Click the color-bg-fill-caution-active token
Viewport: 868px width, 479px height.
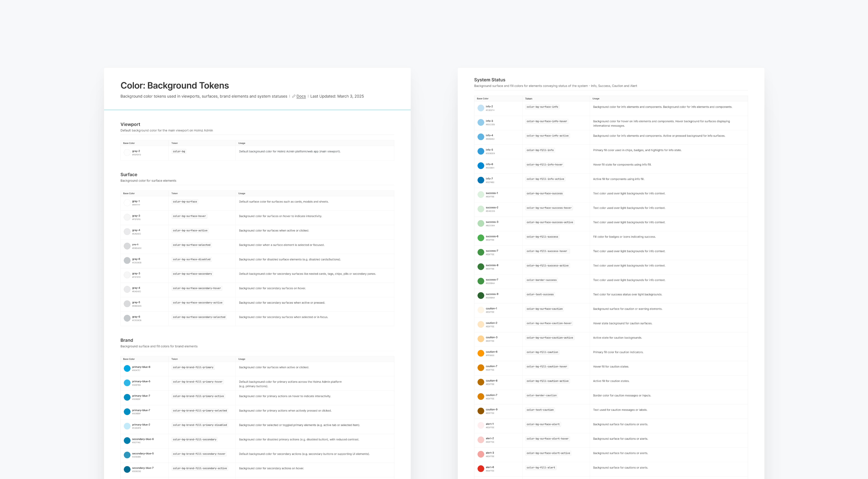pos(548,381)
